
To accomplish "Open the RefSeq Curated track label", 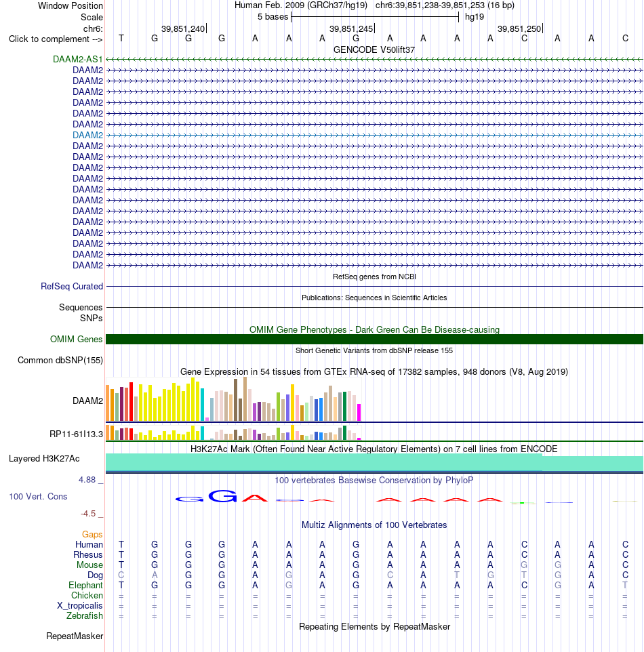I will tap(72, 286).
